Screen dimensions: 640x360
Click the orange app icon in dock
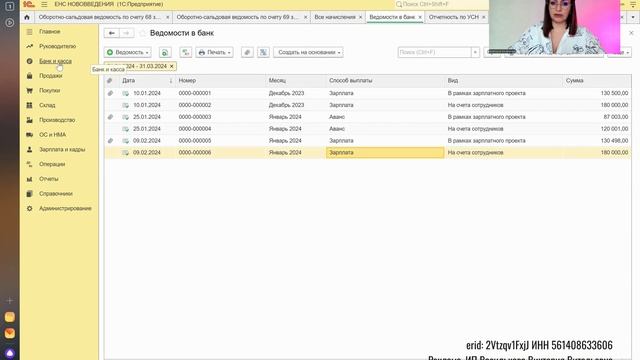(x=10, y=317)
